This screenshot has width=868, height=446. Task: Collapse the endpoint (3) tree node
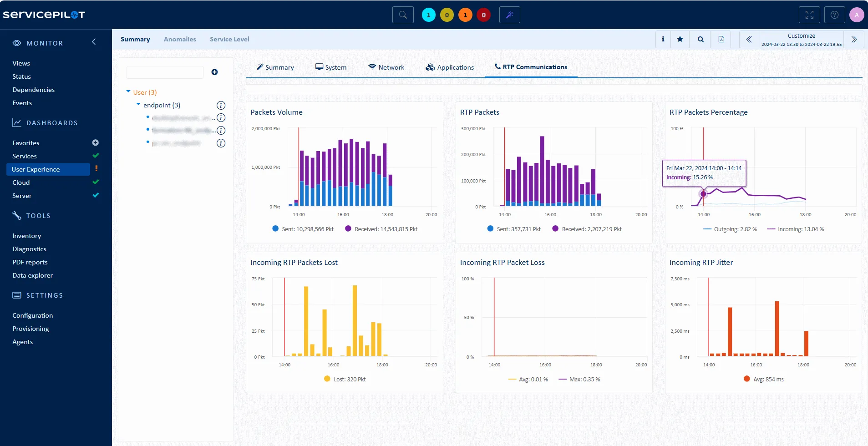pos(138,105)
